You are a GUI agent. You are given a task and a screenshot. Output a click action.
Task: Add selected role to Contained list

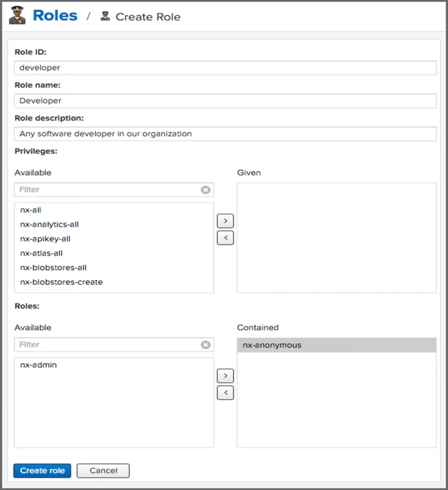225,376
